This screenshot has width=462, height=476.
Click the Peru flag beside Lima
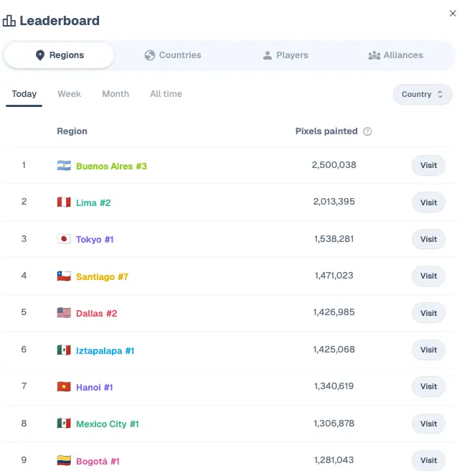64,202
